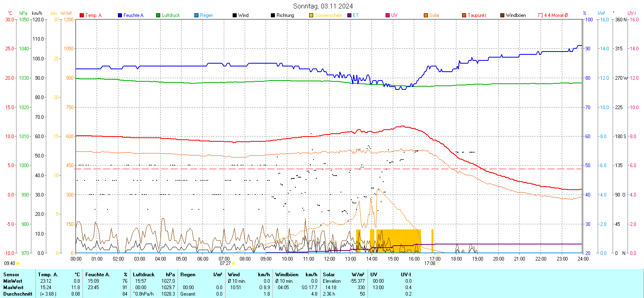Viewport: 644px width, 298px height.
Task: Click the Luftdruck column header in the table
Action: coord(144,275)
